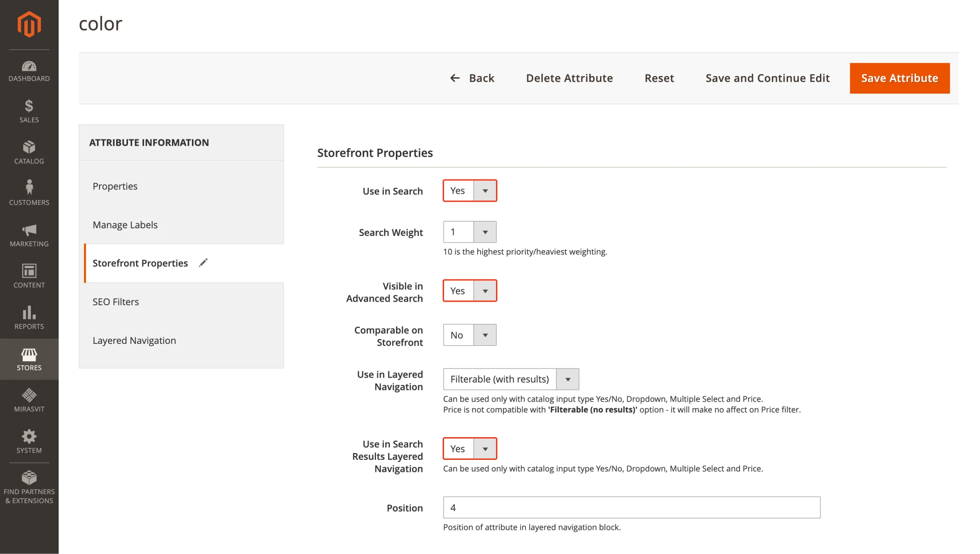Image resolution: width=980 pixels, height=554 pixels.
Task: Click the Position input field
Action: click(x=632, y=507)
